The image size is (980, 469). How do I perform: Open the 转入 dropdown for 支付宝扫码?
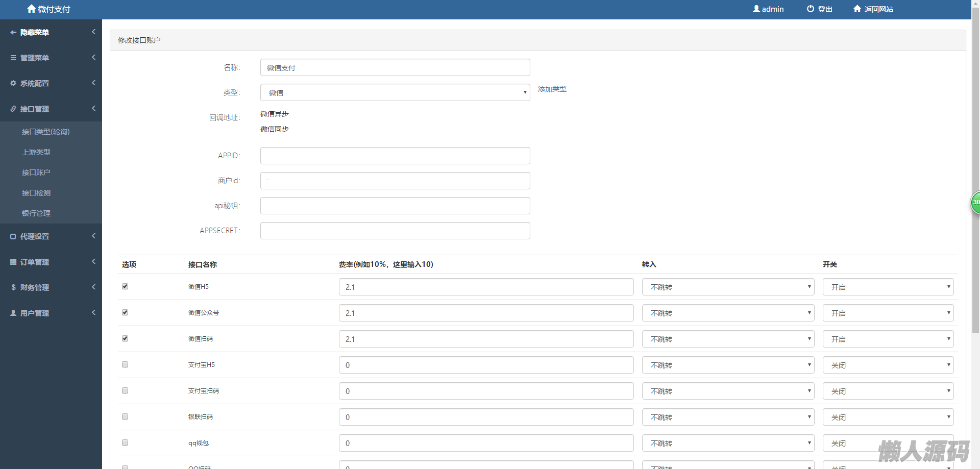[x=727, y=391]
